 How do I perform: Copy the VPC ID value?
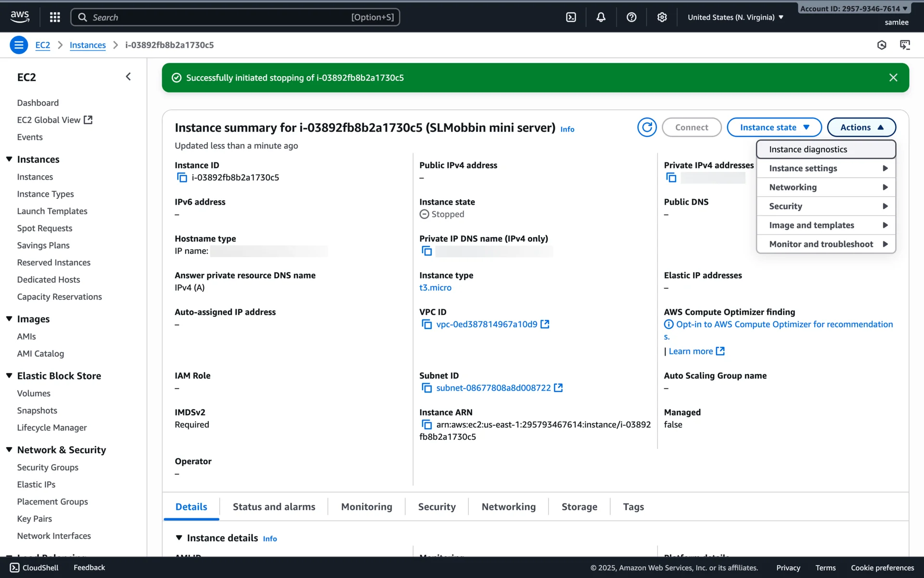[x=426, y=324]
